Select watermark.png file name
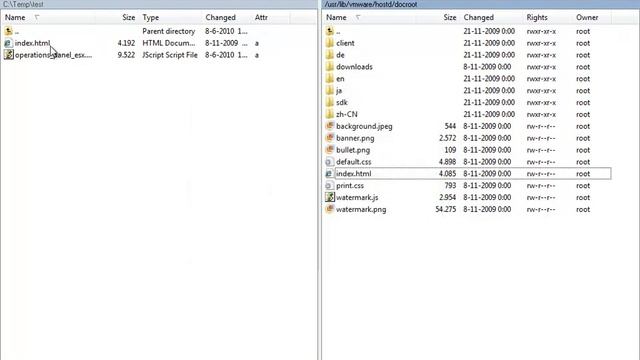This screenshot has width=640, height=360. 361,209
